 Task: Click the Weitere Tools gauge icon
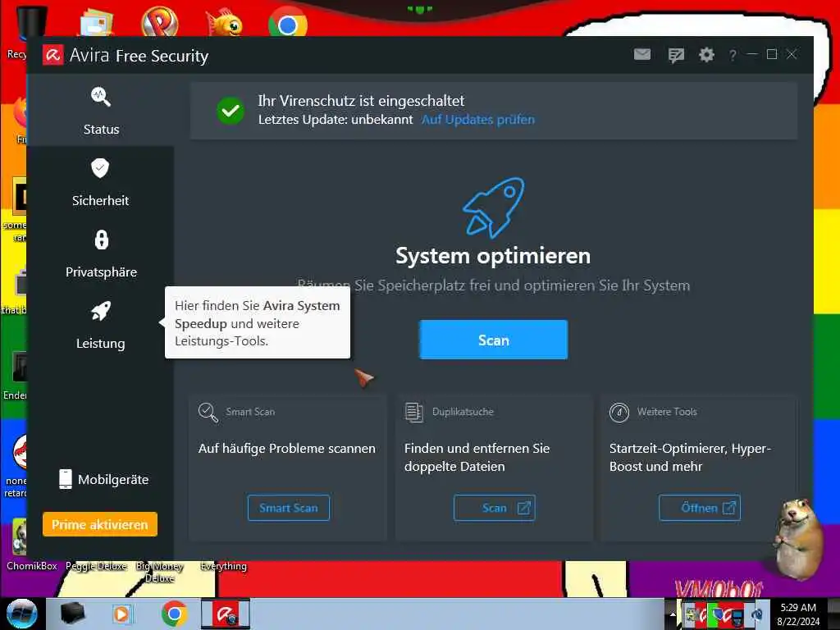619,413
